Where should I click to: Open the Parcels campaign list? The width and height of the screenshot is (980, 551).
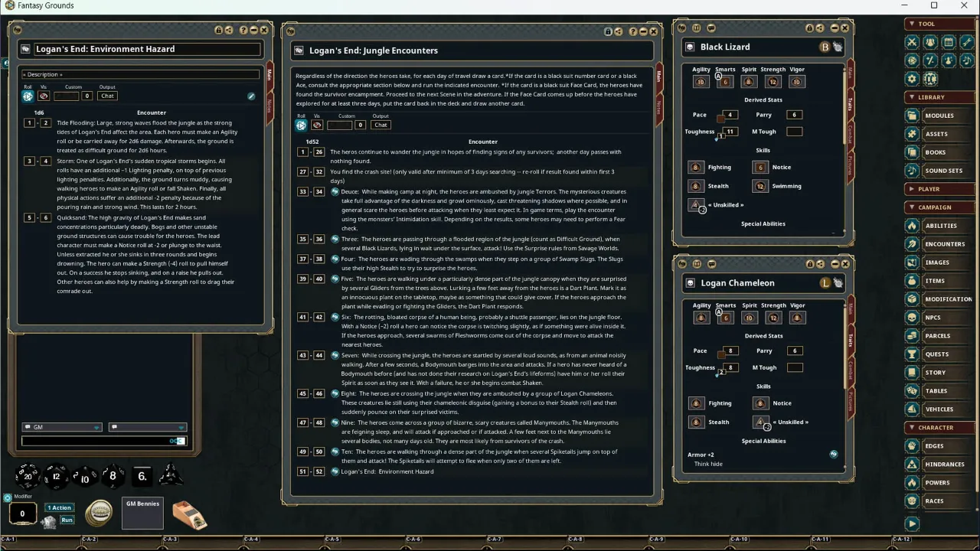tap(940, 336)
